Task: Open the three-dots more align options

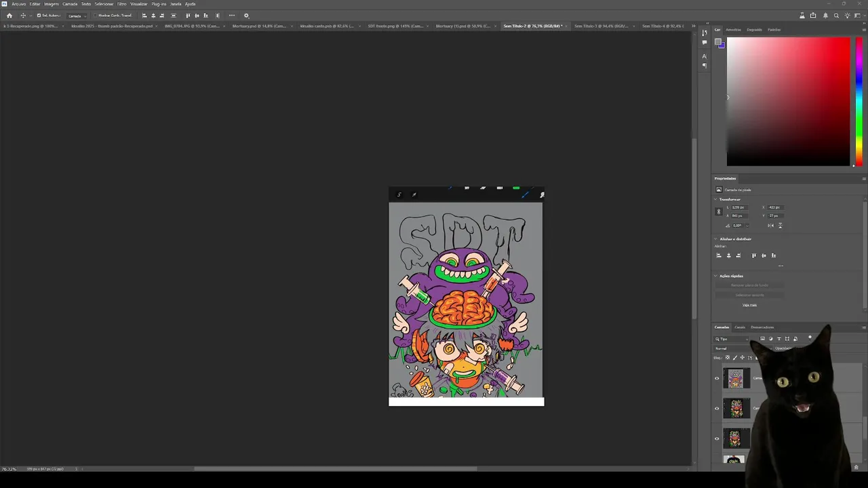Action: click(x=232, y=16)
